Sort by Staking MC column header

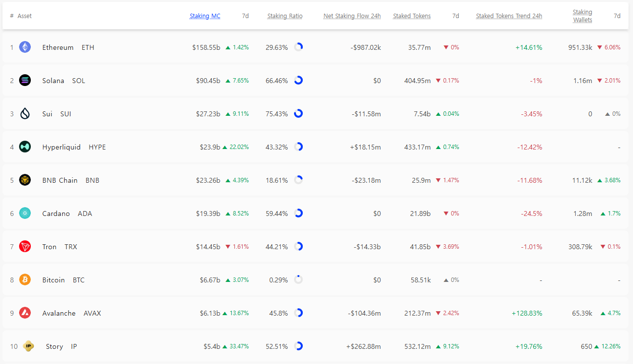205,16
